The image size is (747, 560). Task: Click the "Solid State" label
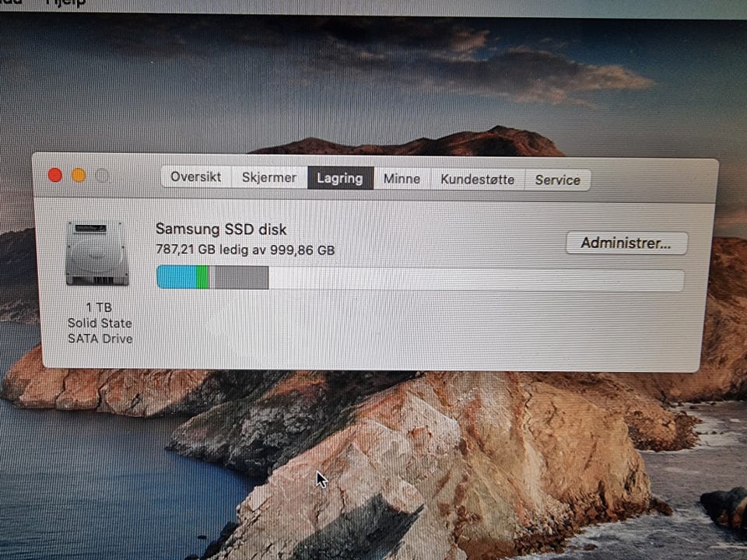[100, 323]
